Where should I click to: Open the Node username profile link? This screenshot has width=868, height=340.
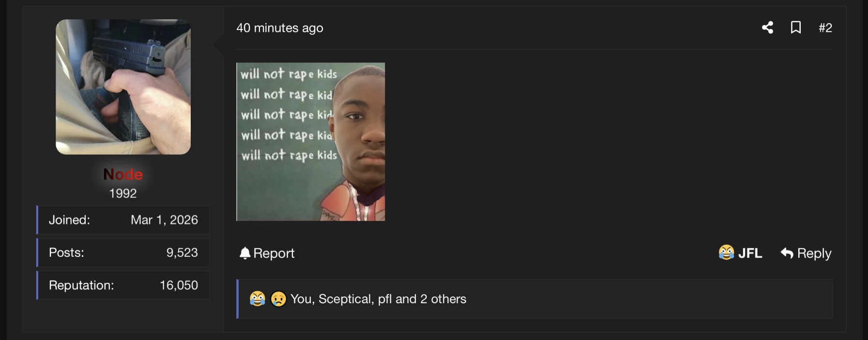(x=123, y=174)
